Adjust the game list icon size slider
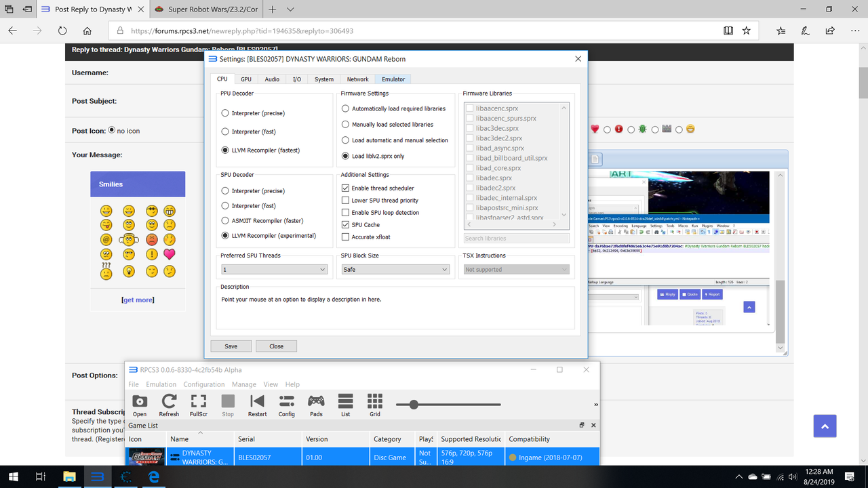 414,405
